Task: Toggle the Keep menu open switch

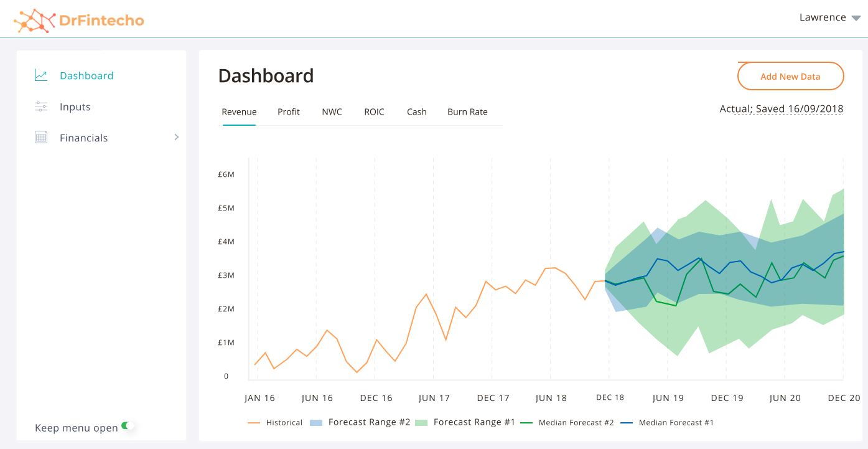Action: [x=129, y=426]
